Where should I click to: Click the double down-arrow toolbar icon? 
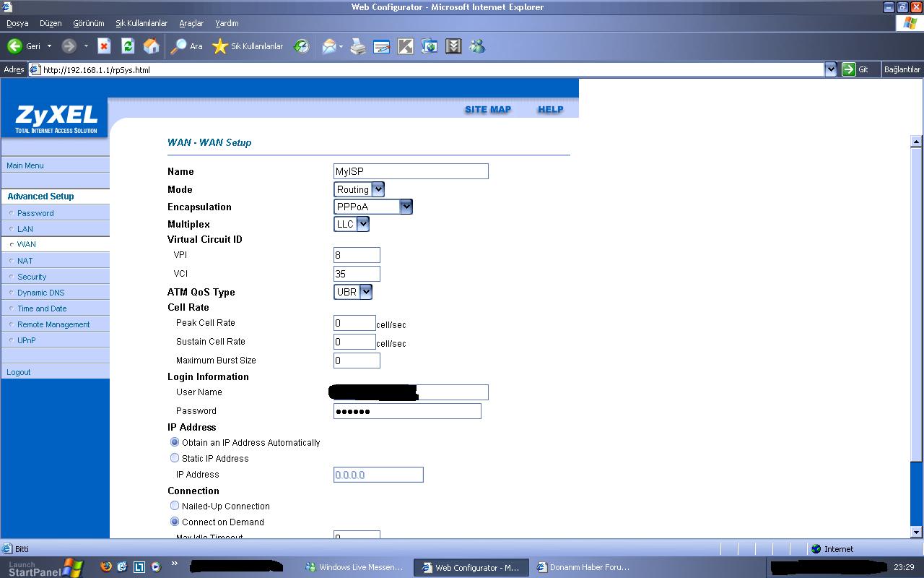[x=453, y=46]
